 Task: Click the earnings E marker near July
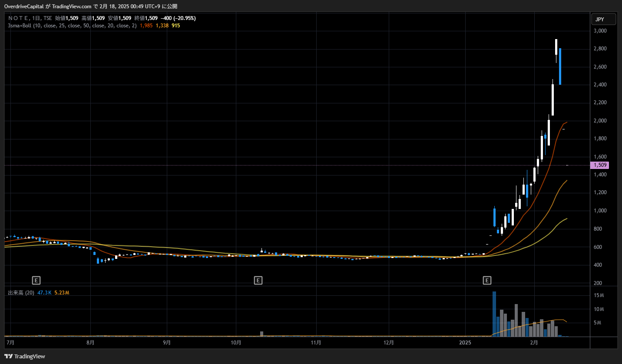(37, 280)
